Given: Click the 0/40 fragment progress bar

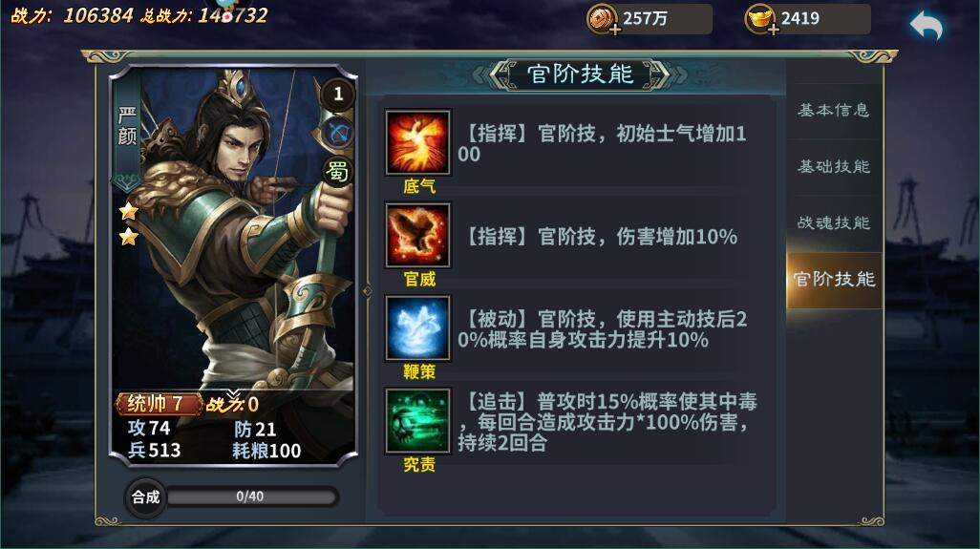Looking at the screenshot, I should pos(251,497).
